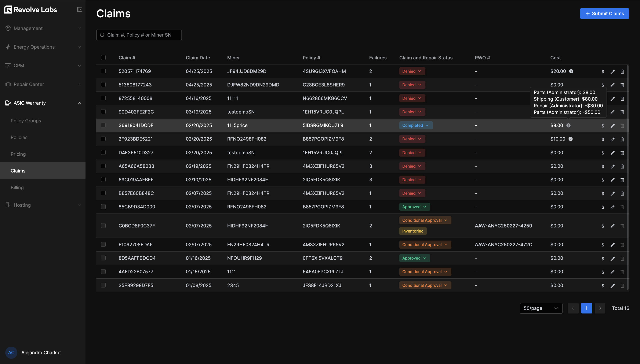Select Billing in the sidebar

point(17,187)
